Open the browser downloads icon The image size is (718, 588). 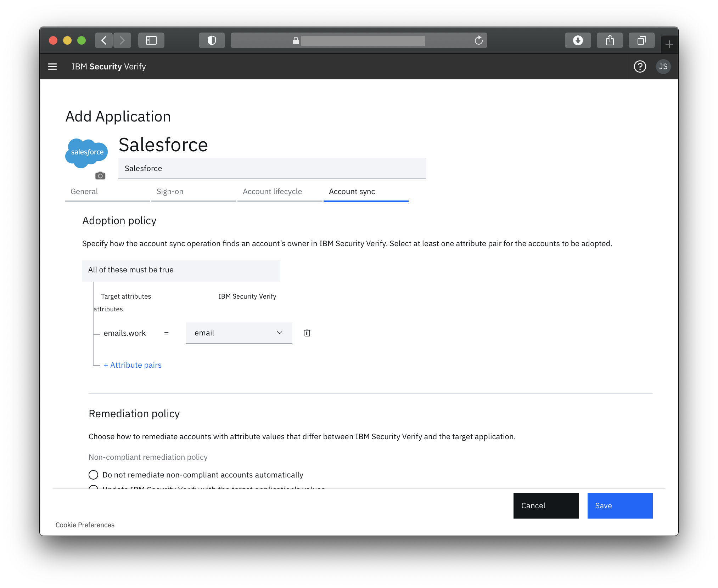(x=578, y=40)
